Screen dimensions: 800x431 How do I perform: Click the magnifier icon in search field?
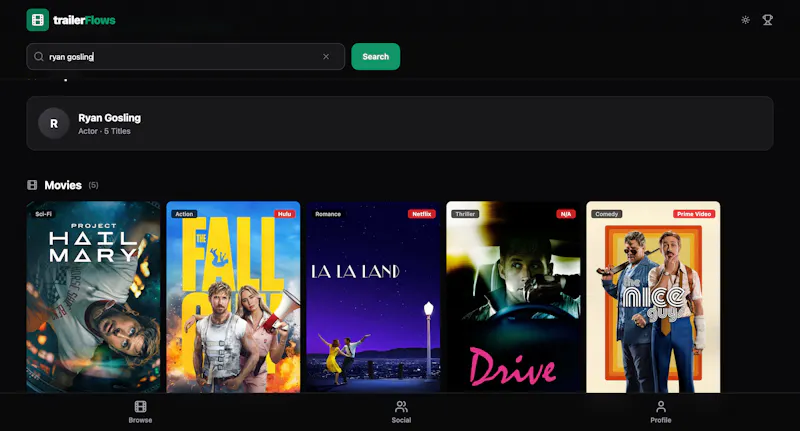point(39,57)
